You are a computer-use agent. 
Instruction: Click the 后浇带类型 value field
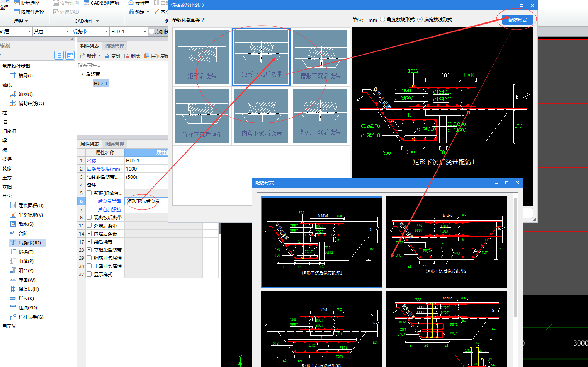pos(146,201)
